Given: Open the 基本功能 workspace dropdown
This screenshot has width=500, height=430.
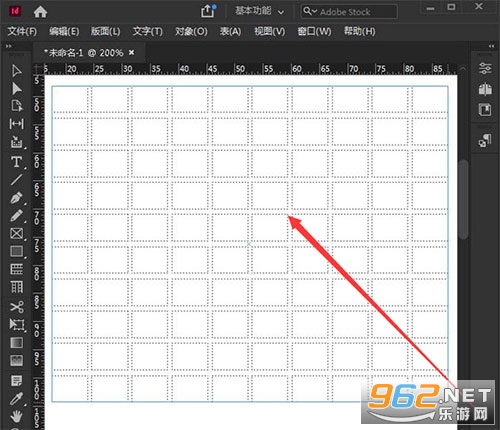Looking at the screenshot, I should 260,11.
